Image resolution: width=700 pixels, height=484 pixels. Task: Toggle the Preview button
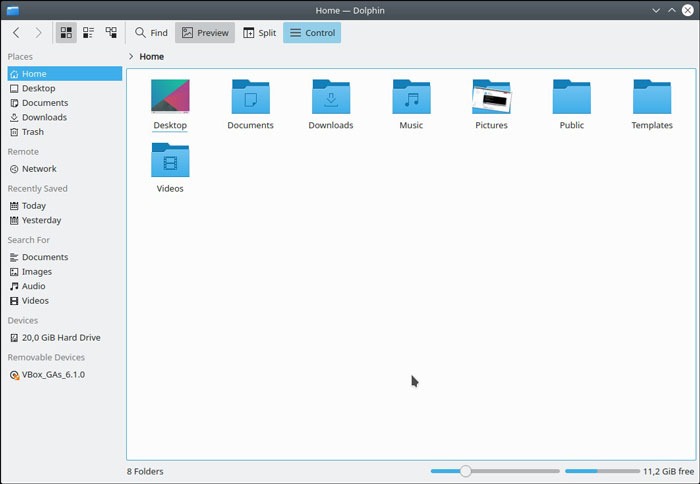click(x=205, y=33)
